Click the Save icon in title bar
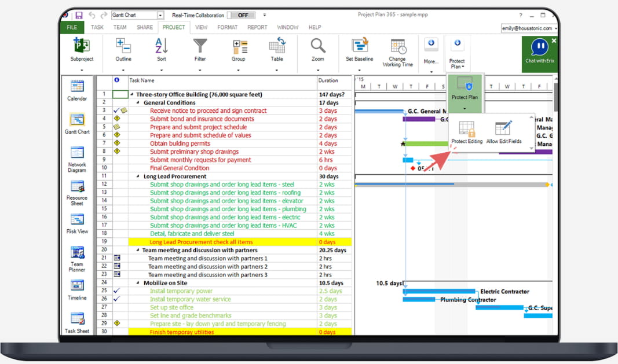Image resolution: width=618 pixels, height=364 pixels. click(x=79, y=15)
